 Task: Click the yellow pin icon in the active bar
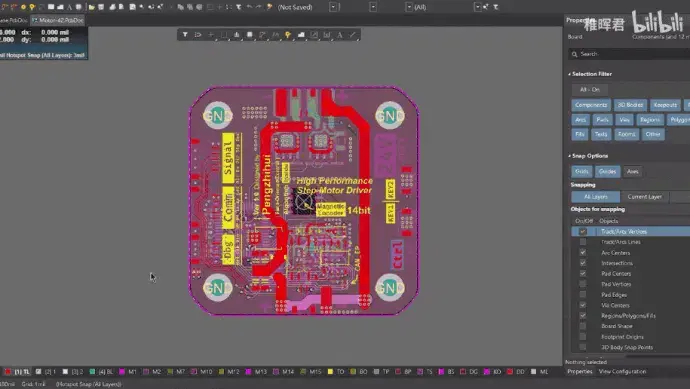[288, 34]
